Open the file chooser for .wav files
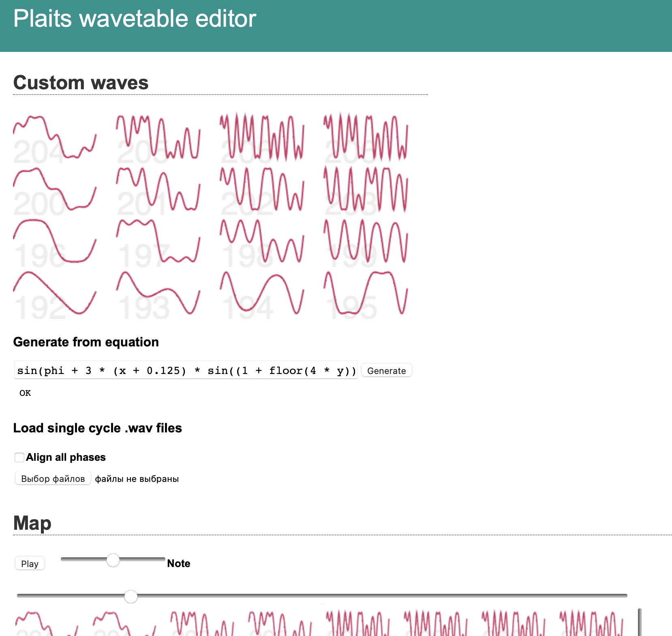Image resolution: width=672 pixels, height=636 pixels. pos(53,479)
